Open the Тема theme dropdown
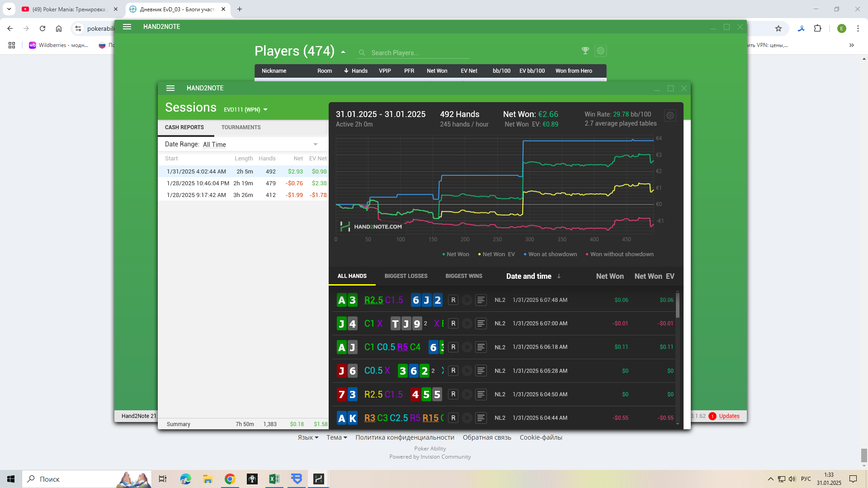 [x=337, y=437]
